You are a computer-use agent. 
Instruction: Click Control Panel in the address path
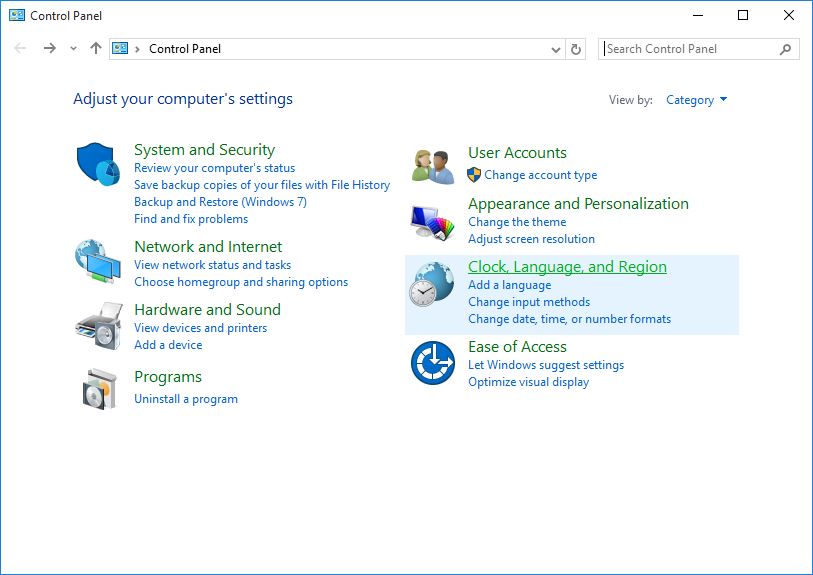tap(185, 49)
